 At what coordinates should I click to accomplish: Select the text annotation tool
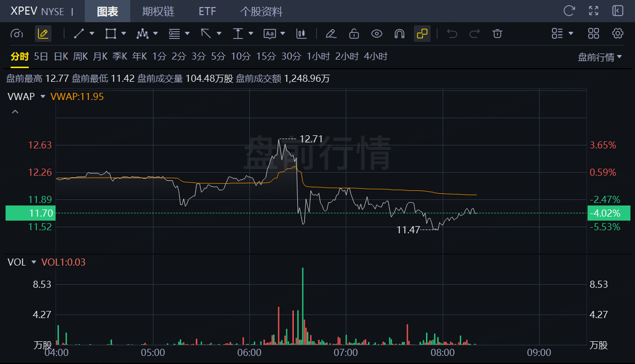270,34
